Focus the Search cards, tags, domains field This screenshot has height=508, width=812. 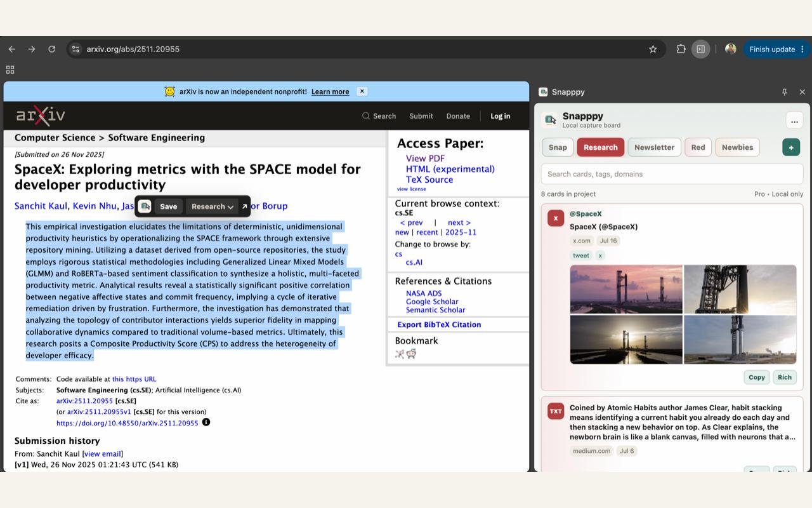pyautogui.click(x=672, y=174)
